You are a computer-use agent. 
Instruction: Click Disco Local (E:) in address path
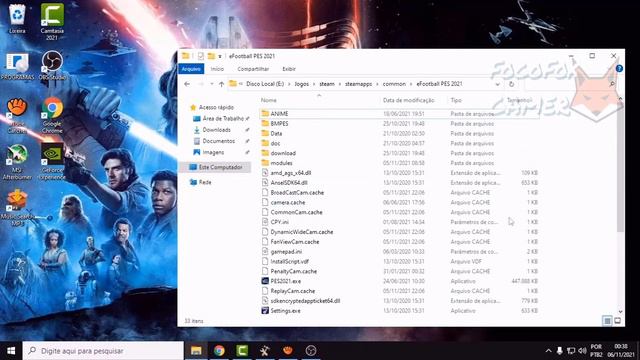coord(265,84)
